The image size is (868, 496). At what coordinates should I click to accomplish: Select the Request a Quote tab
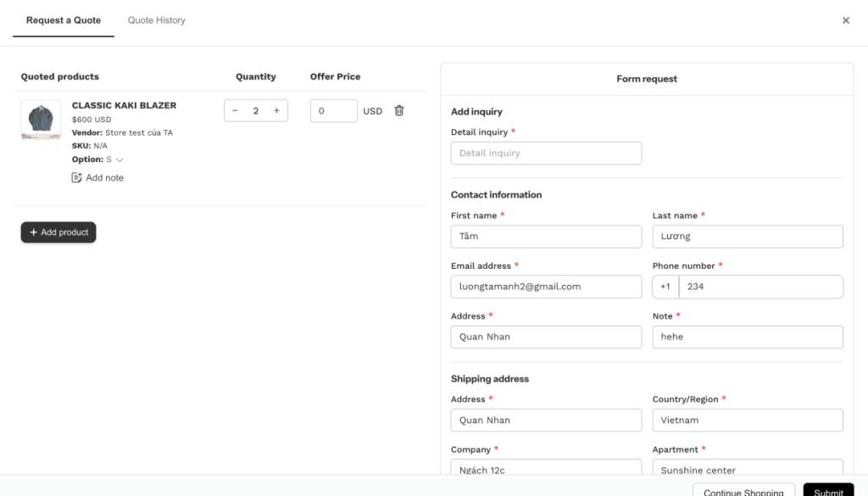[x=64, y=20]
